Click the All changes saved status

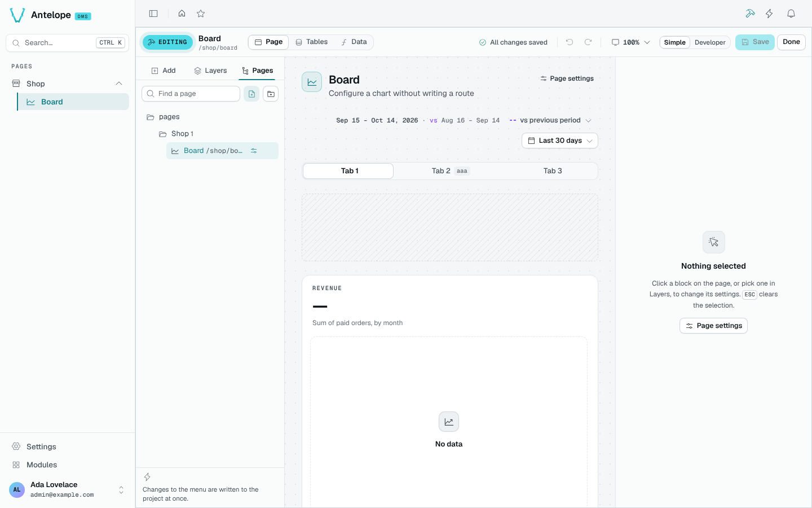coord(513,42)
